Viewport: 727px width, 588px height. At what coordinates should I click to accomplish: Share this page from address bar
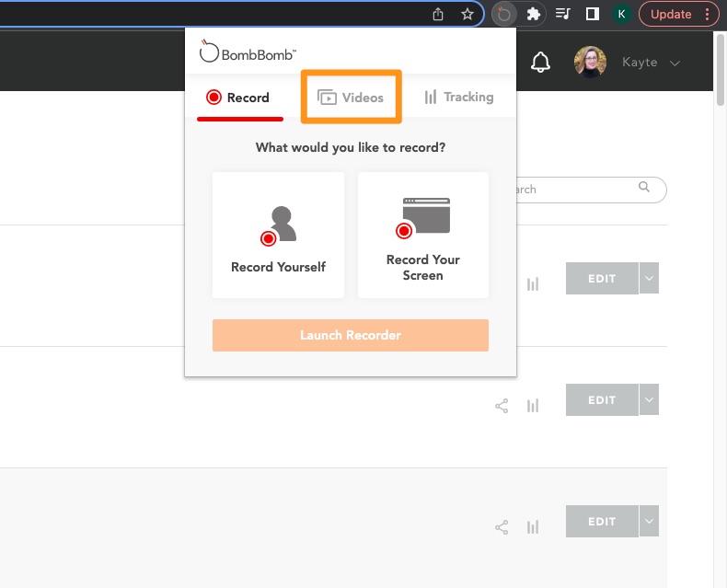[x=438, y=15]
